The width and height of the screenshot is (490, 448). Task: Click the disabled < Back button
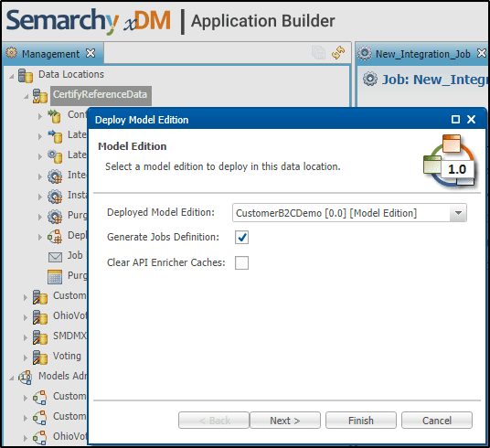click(214, 421)
